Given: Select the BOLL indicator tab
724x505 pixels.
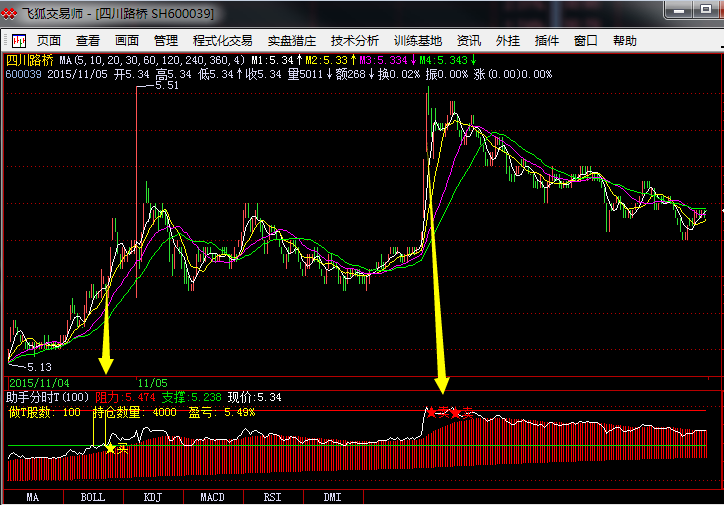Looking at the screenshot, I should 92,496.
